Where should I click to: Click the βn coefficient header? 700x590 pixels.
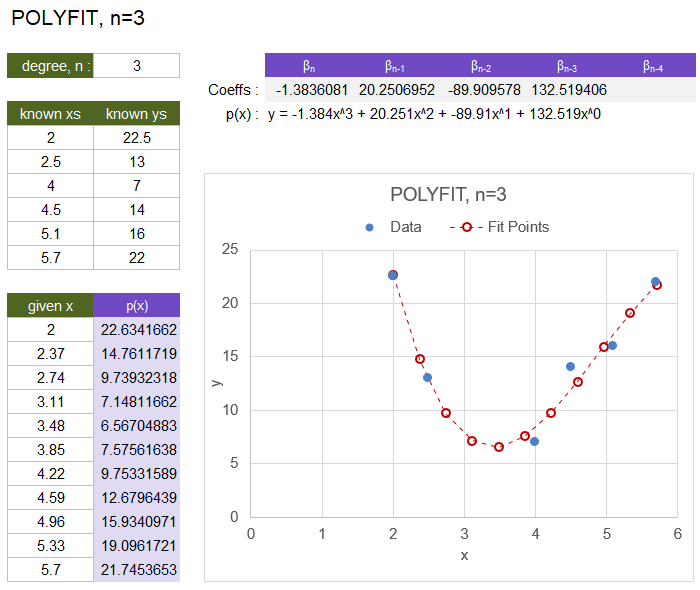(309, 66)
